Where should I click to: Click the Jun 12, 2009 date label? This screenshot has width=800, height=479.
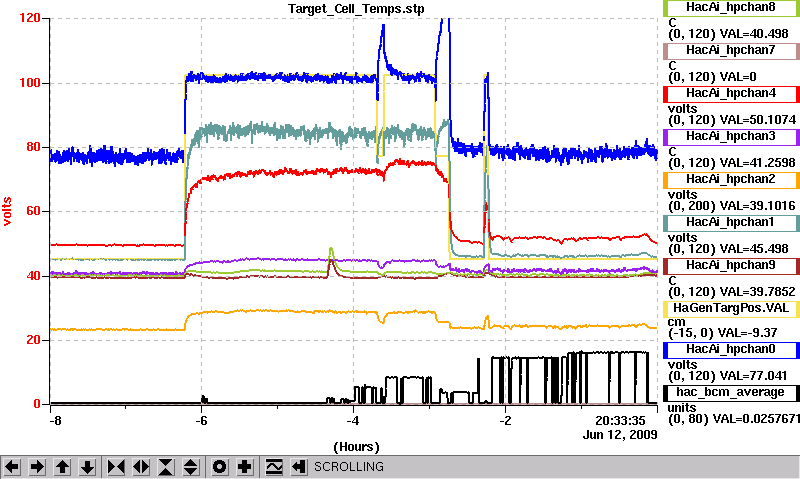[620, 435]
